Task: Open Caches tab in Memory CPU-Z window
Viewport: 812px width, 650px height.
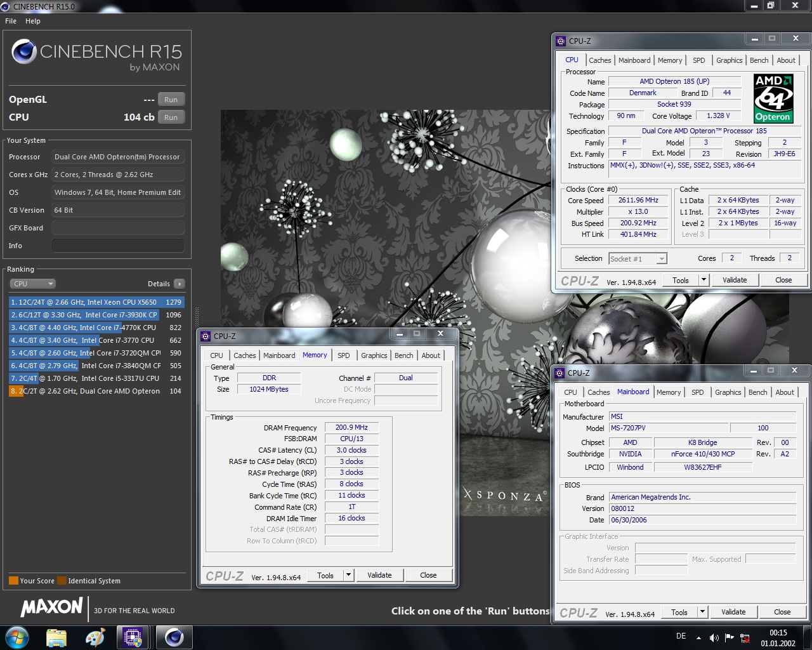Action: pyautogui.click(x=245, y=355)
